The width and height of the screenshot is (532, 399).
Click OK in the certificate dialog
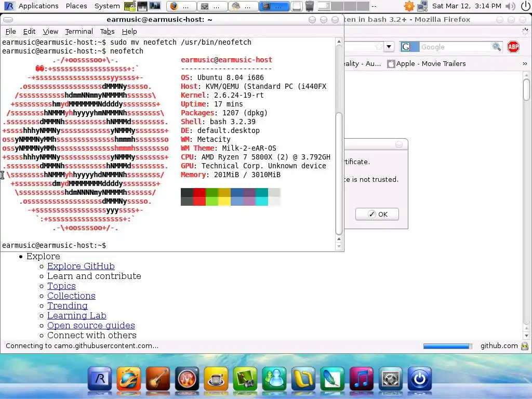pos(377,214)
